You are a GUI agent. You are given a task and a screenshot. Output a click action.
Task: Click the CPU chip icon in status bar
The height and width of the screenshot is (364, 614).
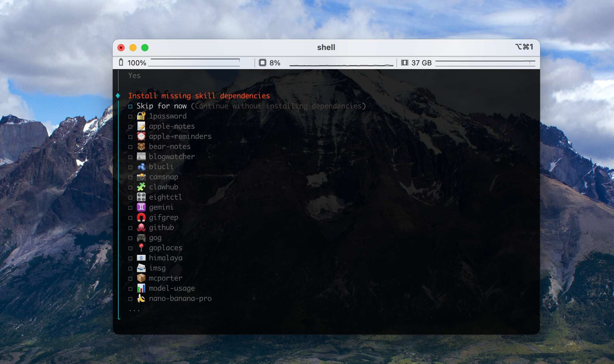pyautogui.click(x=263, y=63)
